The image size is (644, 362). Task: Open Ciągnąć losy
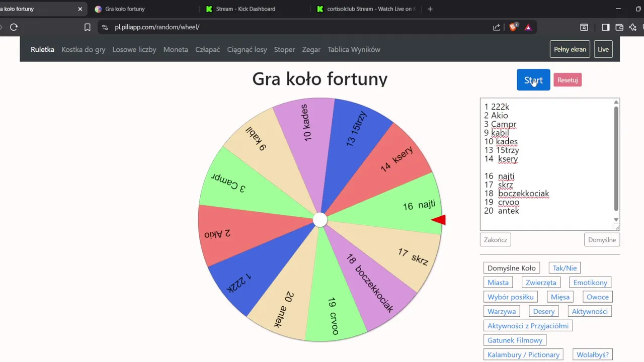tap(247, 49)
